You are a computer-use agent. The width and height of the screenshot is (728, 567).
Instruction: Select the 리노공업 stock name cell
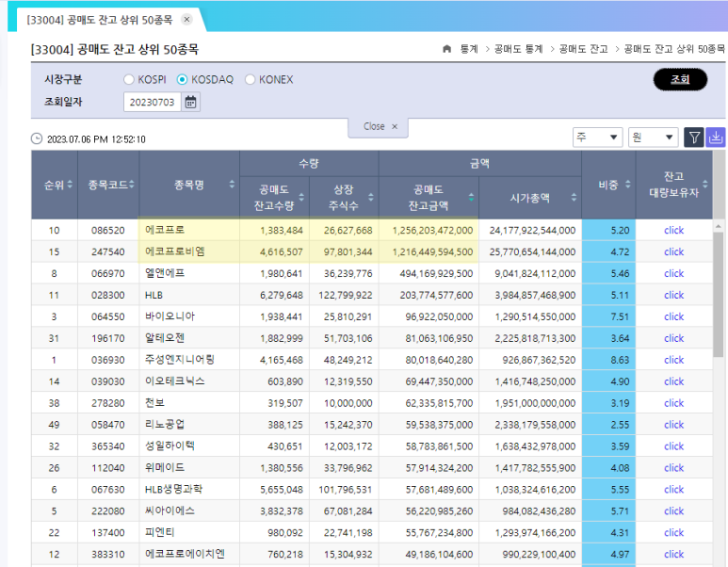[189, 425]
